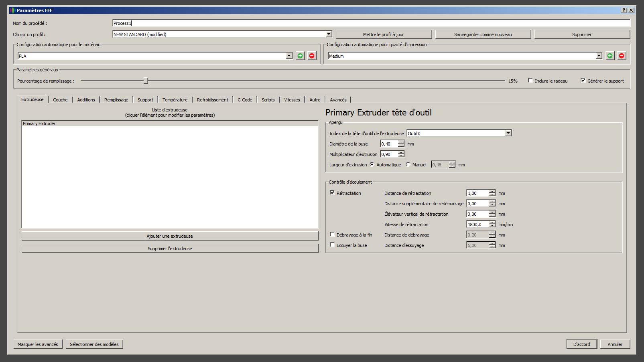644x362 pixels.
Task: Open the Remplissage tab
Action: click(x=116, y=100)
